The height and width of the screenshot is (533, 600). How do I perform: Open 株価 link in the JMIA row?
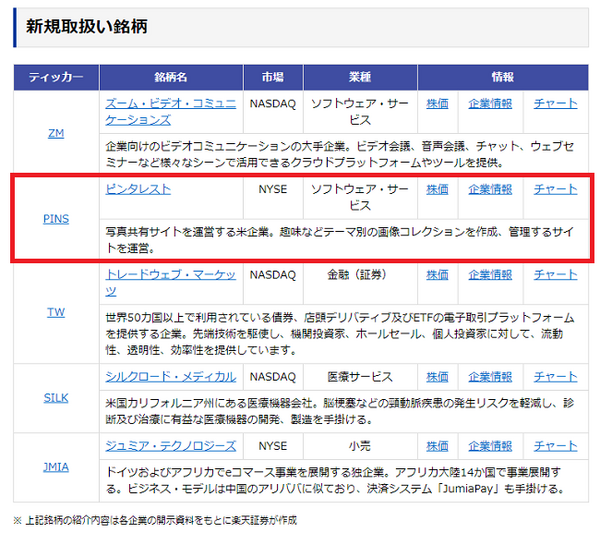(x=437, y=446)
